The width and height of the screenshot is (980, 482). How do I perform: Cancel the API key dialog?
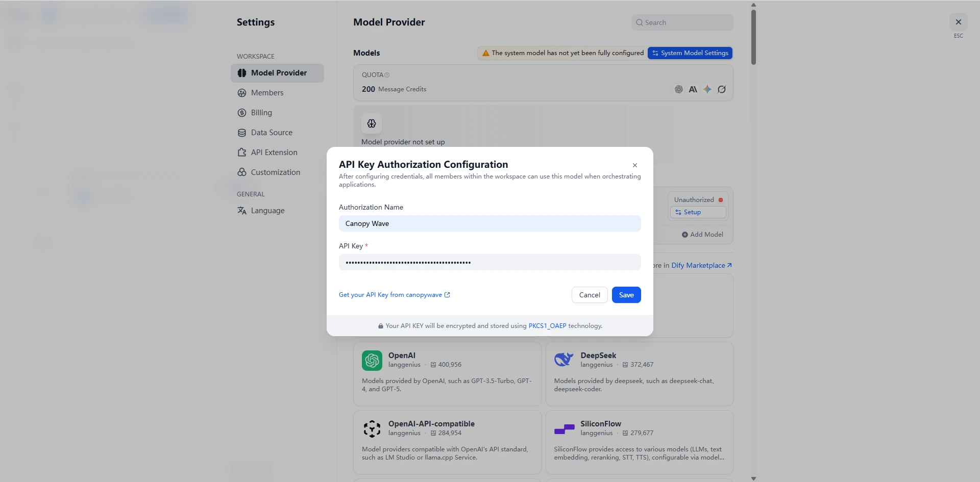(x=589, y=295)
